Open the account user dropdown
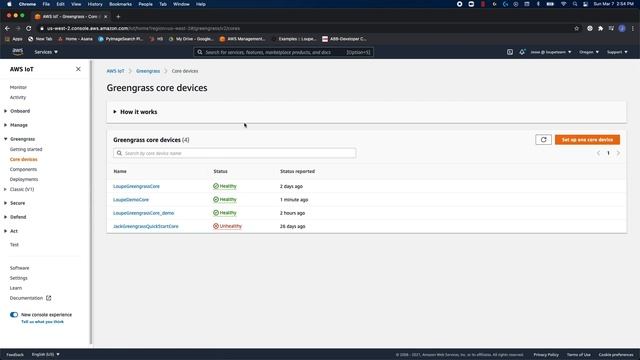 tap(551, 52)
